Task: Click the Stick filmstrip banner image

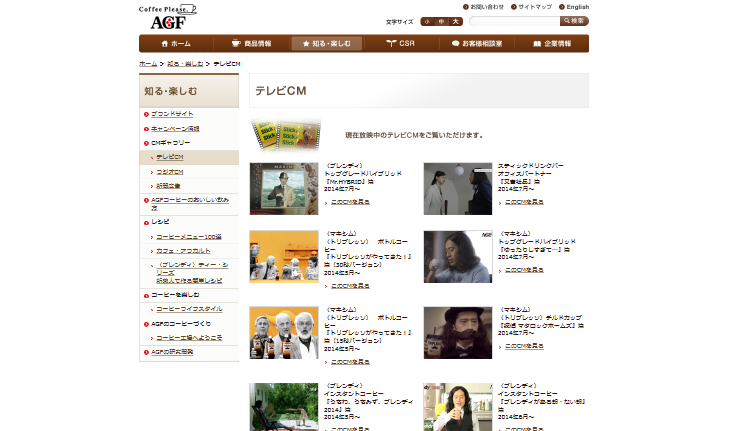Action: [285, 135]
